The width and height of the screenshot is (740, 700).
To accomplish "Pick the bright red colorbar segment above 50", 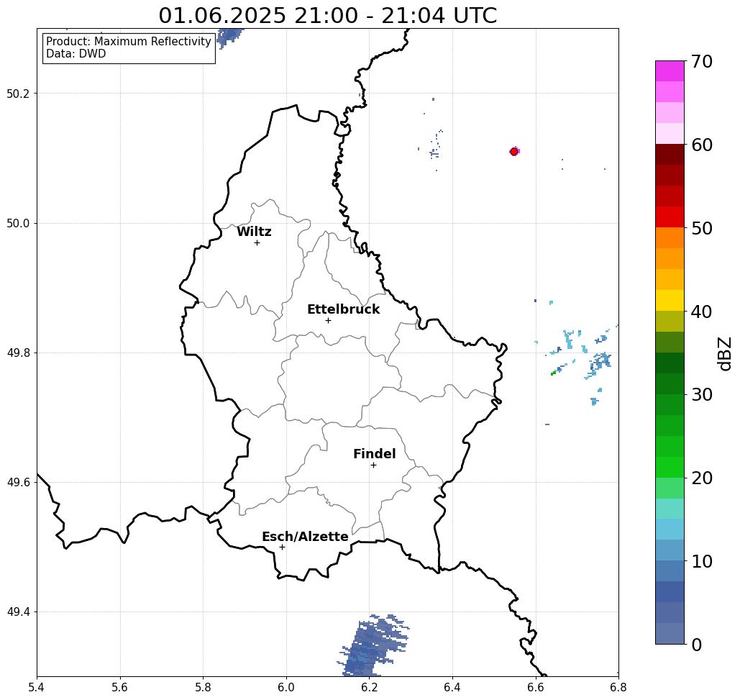I will 670,217.
